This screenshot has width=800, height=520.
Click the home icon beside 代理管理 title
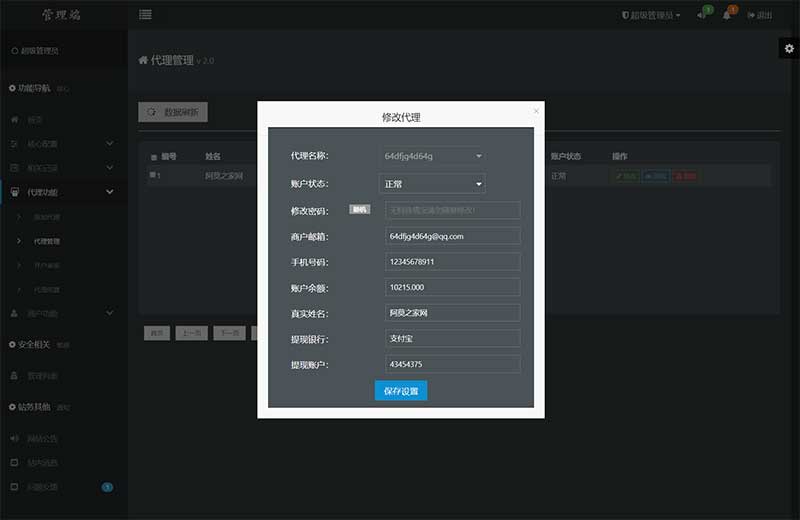click(x=143, y=61)
